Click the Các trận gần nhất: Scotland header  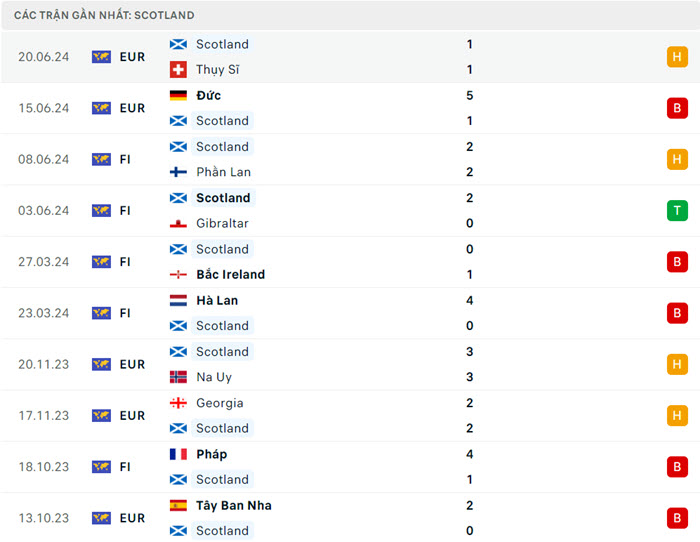(x=104, y=15)
